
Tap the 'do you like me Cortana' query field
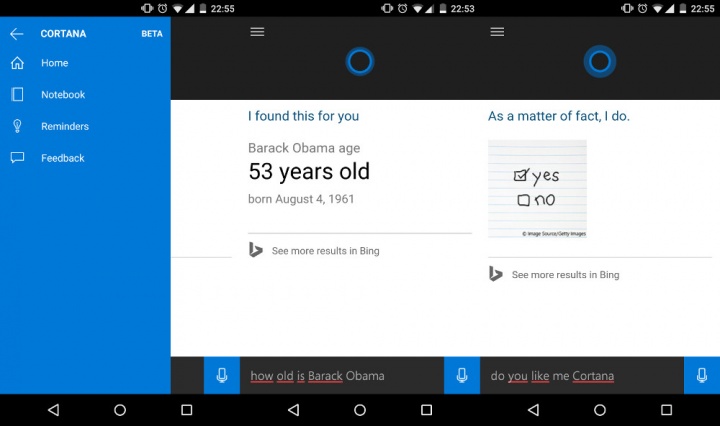pos(582,376)
